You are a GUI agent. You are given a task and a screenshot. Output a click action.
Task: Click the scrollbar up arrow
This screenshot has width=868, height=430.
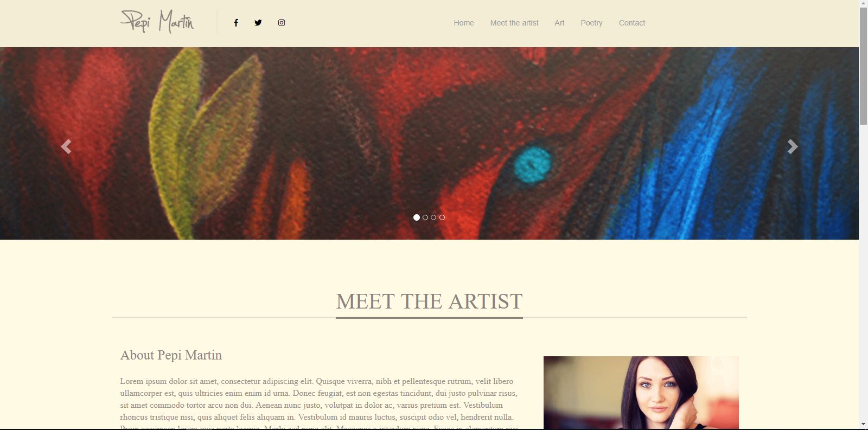(x=863, y=4)
